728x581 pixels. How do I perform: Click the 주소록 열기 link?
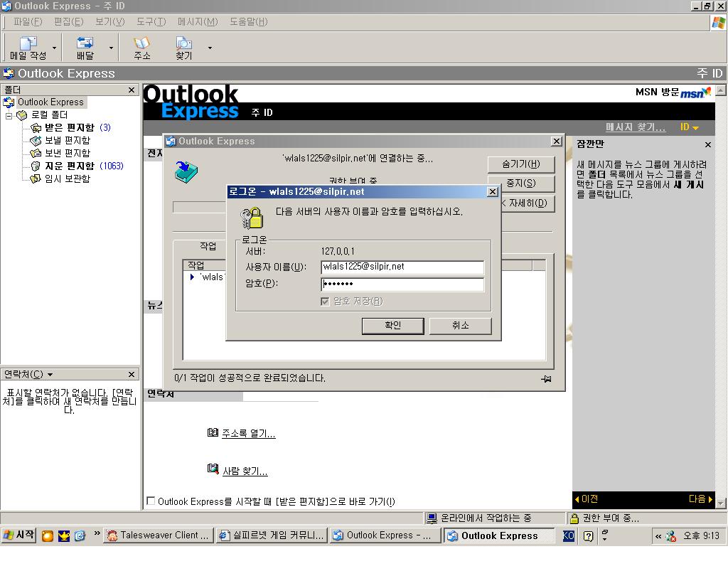tap(248, 434)
